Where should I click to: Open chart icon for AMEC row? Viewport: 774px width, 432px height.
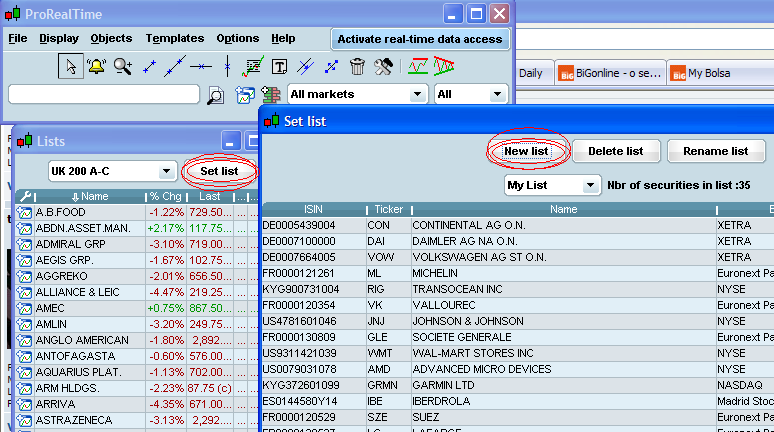pyautogui.click(x=24, y=309)
